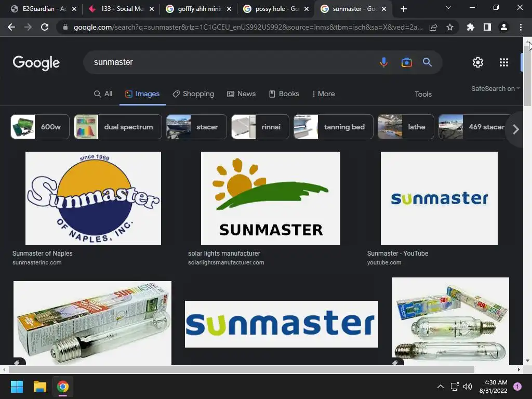
Task: Expand the More search categories menu
Action: [323, 94]
